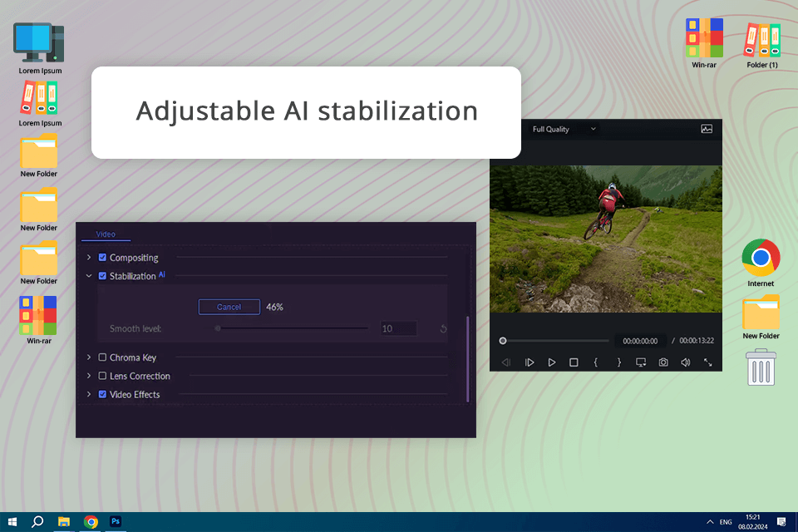Open Chrome from the taskbar
This screenshot has height=532, width=798.
pyautogui.click(x=91, y=522)
